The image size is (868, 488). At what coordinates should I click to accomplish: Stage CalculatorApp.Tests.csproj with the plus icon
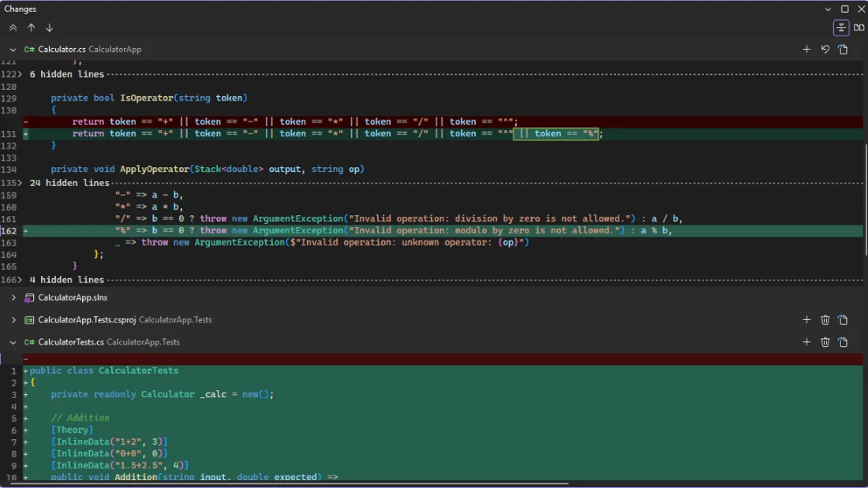(x=806, y=320)
